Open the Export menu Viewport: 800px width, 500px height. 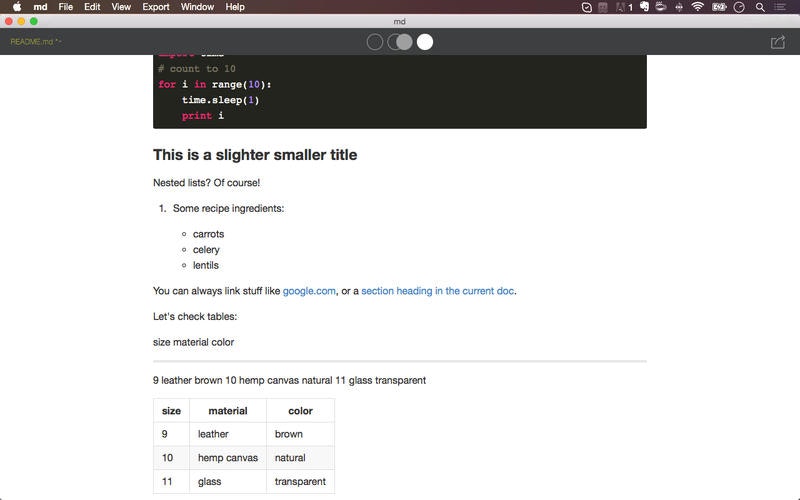click(x=156, y=7)
